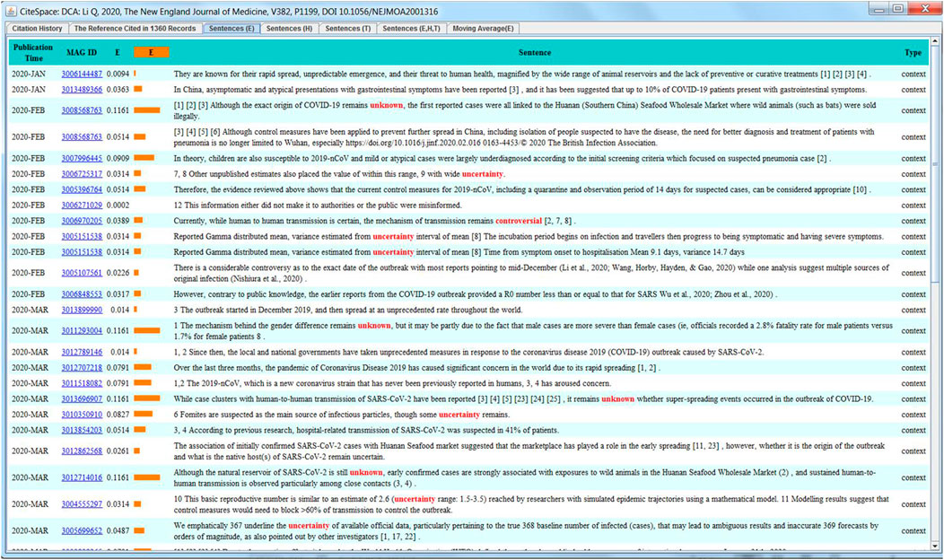Click the 3005396764 hyperlink
The height and width of the screenshot is (560, 944).
click(x=82, y=189)
